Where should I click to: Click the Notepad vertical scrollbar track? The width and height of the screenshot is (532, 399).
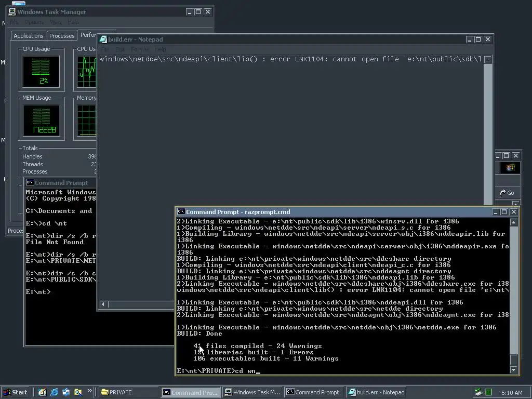tap(488, 134)
